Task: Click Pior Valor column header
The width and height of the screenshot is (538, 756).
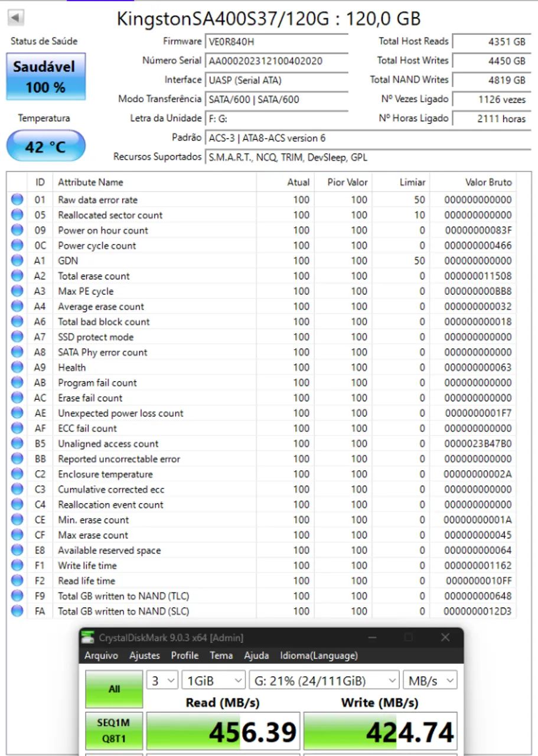Action: point(344,182)
